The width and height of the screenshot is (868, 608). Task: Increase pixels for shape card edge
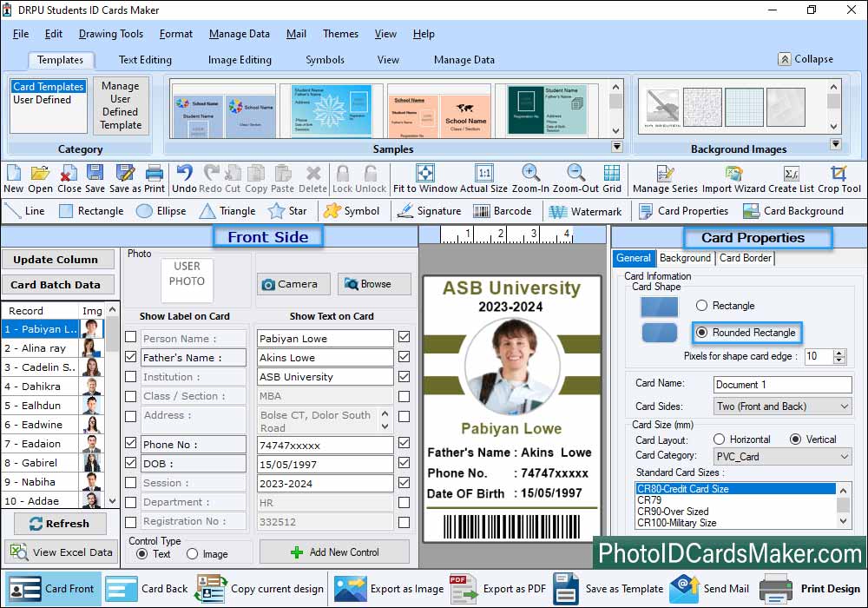[839, 353]
